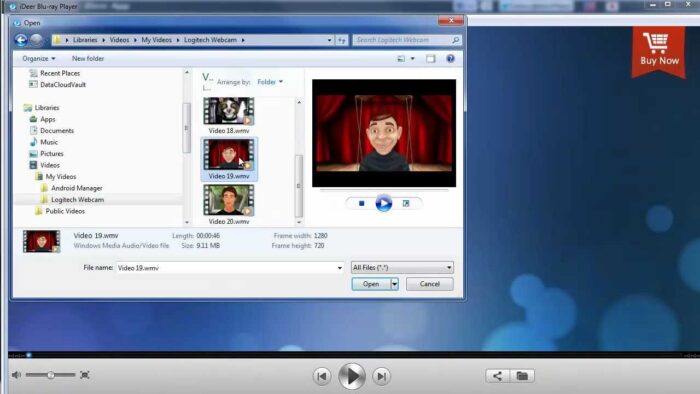The height and width of the screenshot is (394, 700).
Task: Click the Cancel button
Action: pos(429,284)
